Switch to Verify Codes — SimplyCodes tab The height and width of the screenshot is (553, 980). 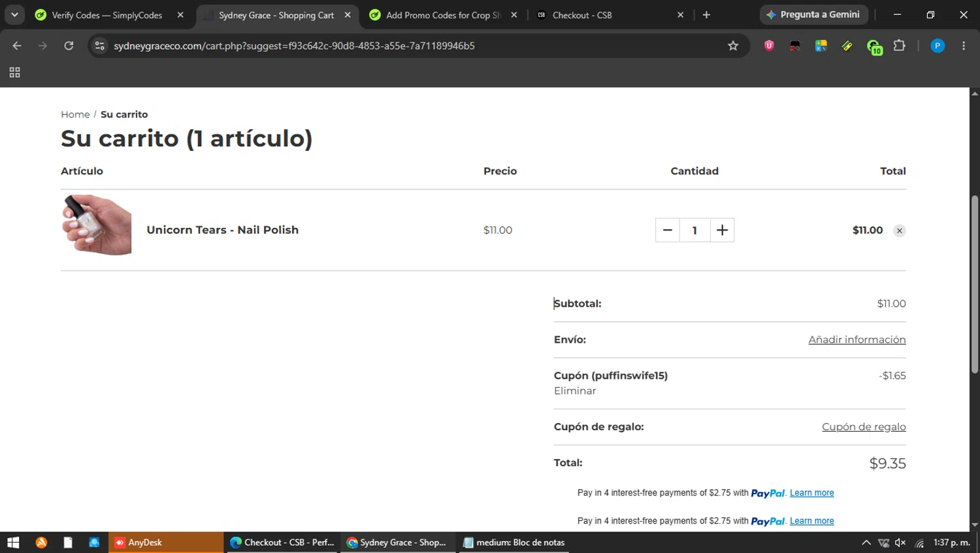(x=108, y=15)
